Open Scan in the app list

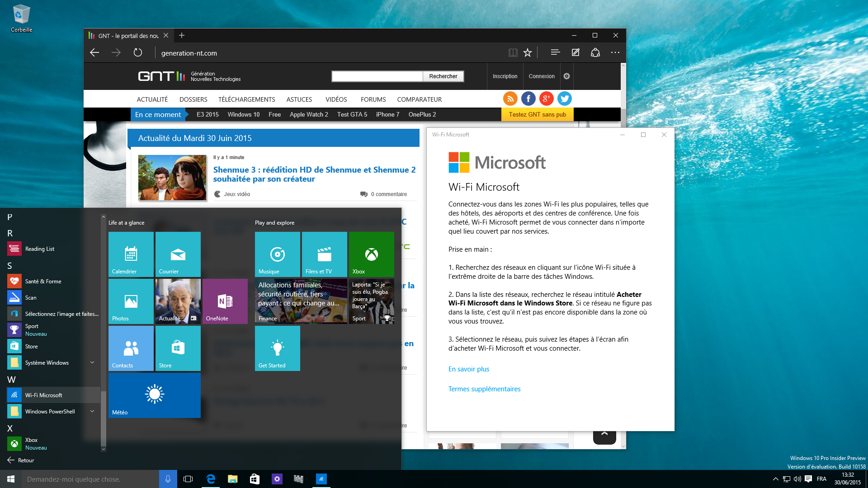tap(53, 297)
